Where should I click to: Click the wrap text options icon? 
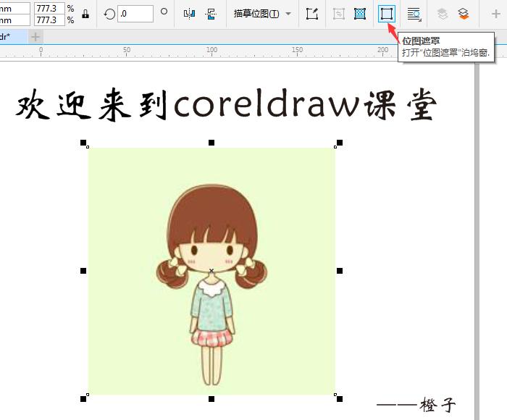414,14
